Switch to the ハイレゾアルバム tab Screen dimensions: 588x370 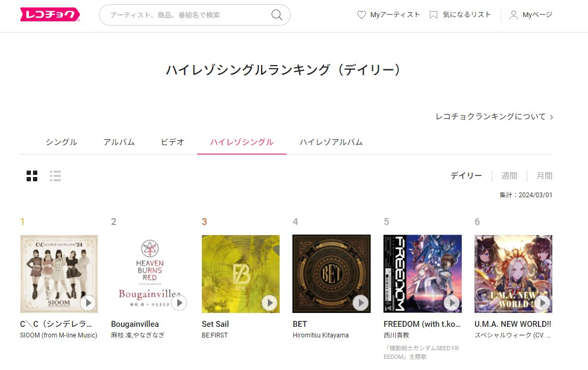[x=331, y=142]
